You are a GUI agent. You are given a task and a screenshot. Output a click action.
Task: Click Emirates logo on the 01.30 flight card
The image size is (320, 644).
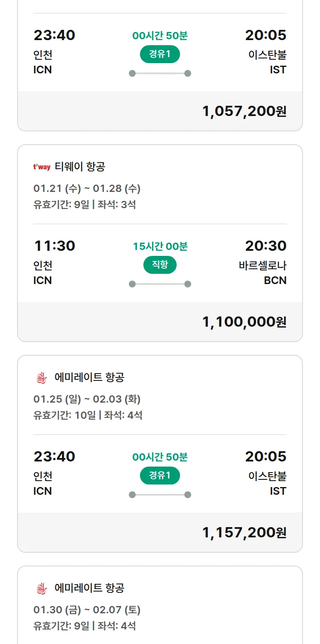41,588
